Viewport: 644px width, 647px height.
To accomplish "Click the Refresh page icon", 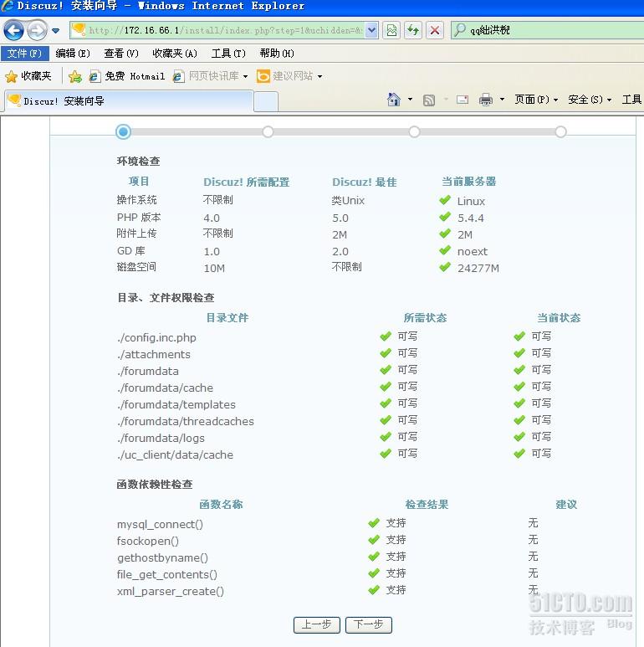I will click(413, 30).
